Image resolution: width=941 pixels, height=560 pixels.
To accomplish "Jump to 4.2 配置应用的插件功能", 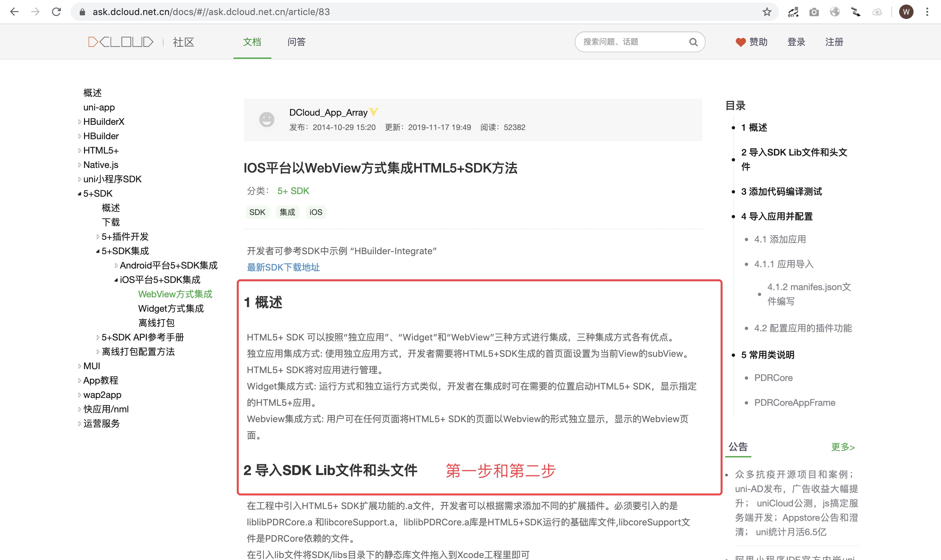I will click(803, 328).
